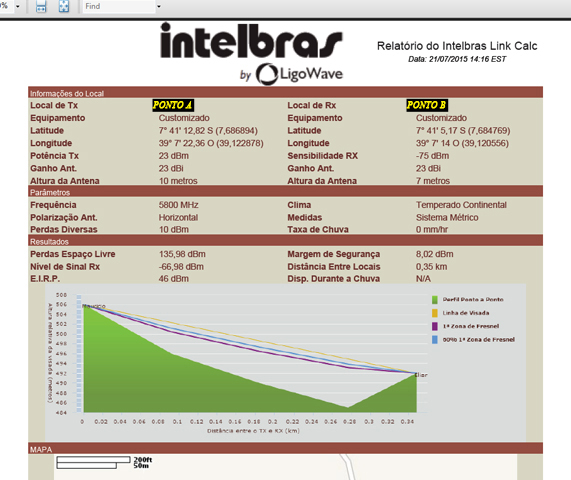Expand the Find options dropdown arrow
The width and height of the screenshot is (571, 480).
click(x=159, y=6)
